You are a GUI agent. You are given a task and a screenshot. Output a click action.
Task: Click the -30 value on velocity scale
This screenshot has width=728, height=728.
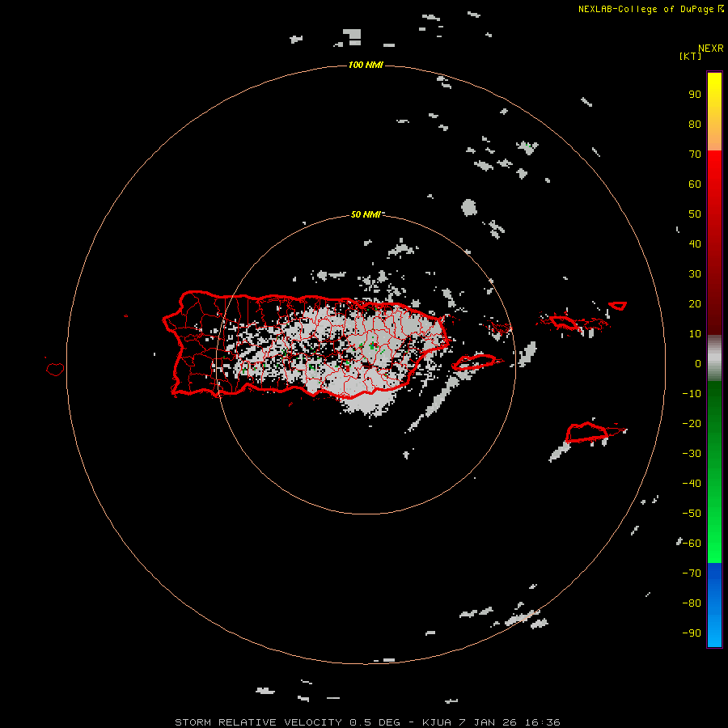tap(692, 454)
